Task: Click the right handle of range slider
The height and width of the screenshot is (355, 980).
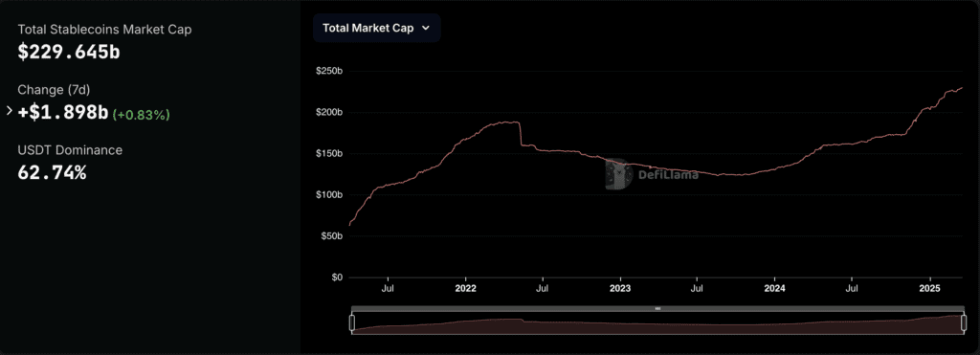Action: 964,322
